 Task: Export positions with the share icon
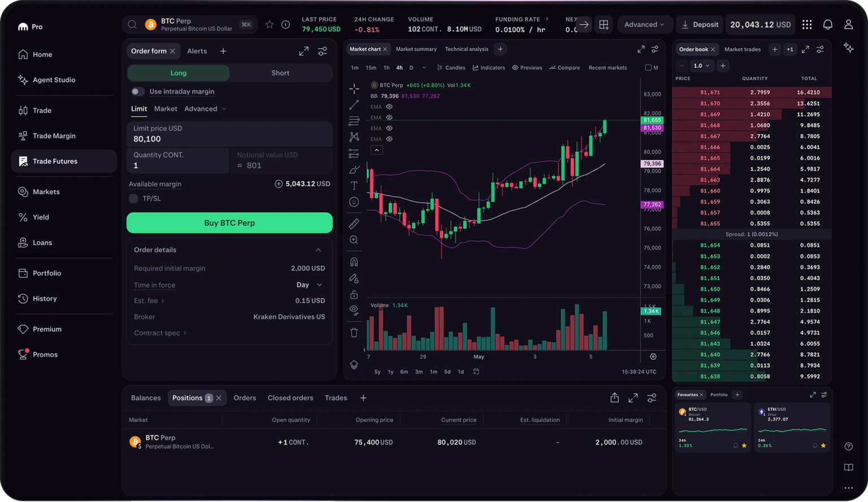[x=614, y=398]
